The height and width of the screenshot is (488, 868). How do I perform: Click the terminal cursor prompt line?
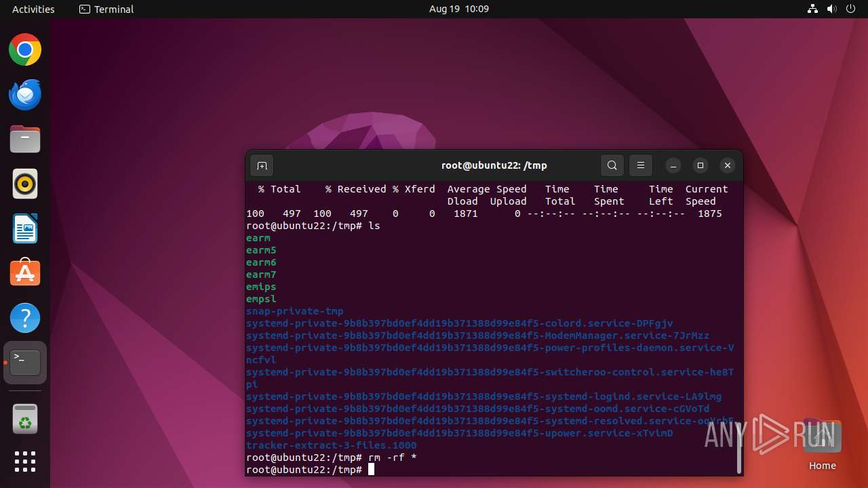[x=311, y=470]
